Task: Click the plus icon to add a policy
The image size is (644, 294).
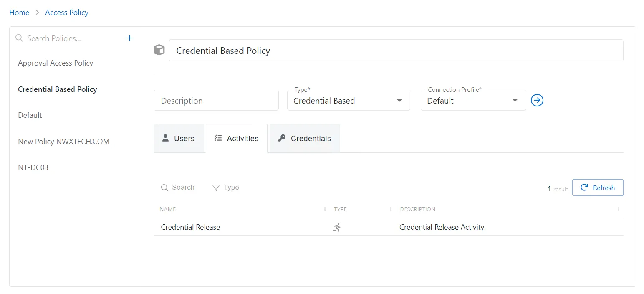Action: click(x=129, y=38)
